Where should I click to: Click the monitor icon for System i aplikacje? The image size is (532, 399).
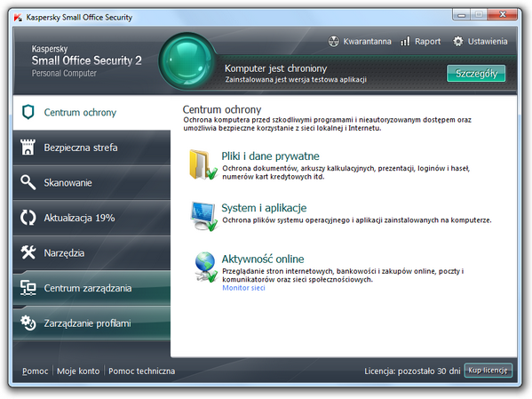point(203,216)
